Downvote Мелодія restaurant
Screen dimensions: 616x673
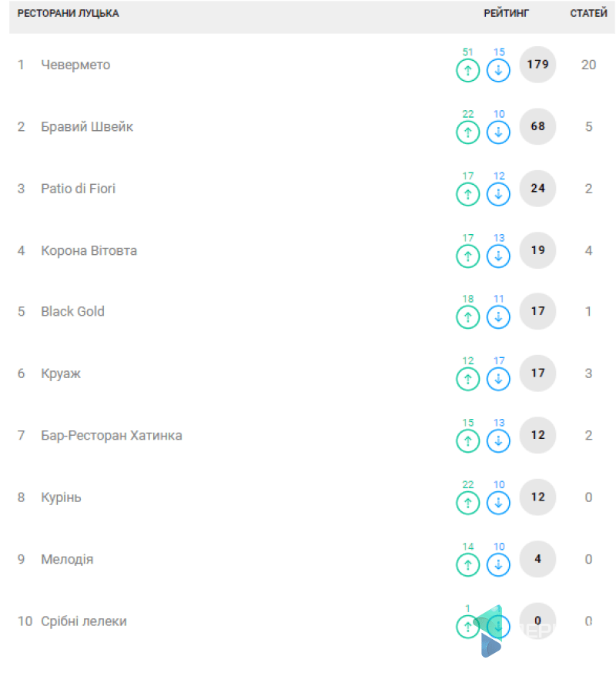(498, 564)
